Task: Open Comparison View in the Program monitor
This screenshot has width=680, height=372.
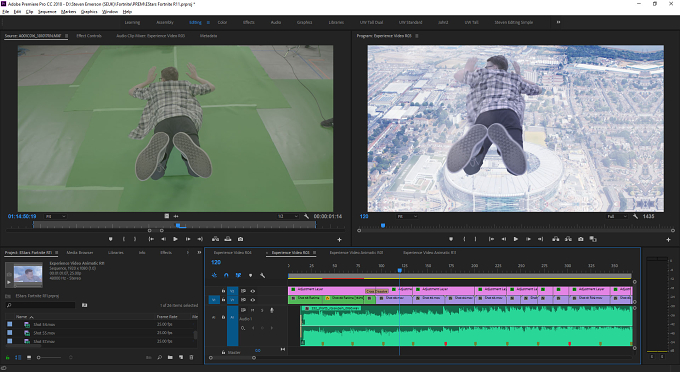Action: 593,239
